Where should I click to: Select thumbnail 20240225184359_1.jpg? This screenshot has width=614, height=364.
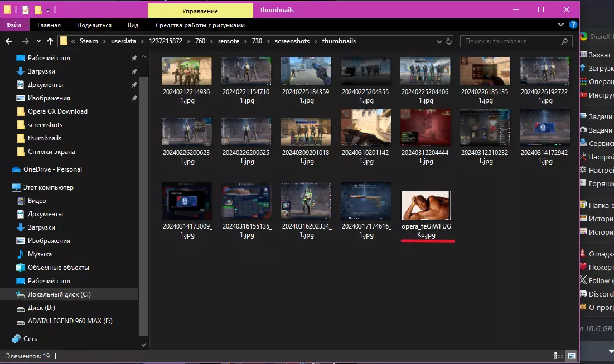tap(306, 81)
